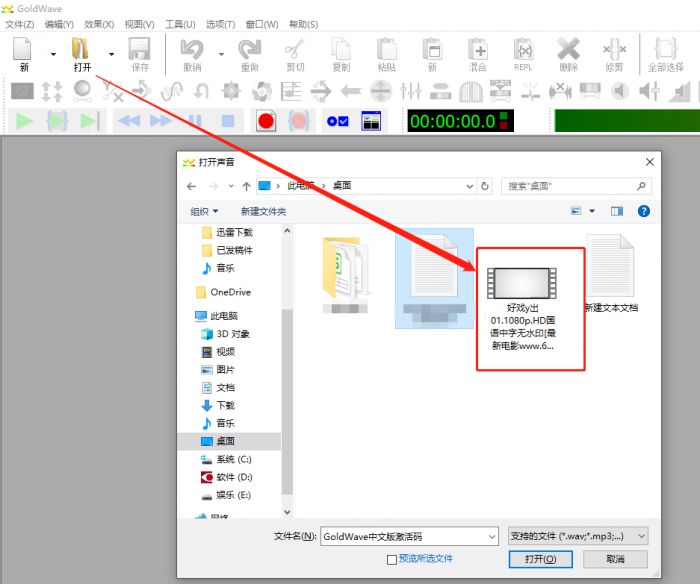Open the supported file types dropdown
The height and width of the screenshot is (584, 700).
point(578,536)
